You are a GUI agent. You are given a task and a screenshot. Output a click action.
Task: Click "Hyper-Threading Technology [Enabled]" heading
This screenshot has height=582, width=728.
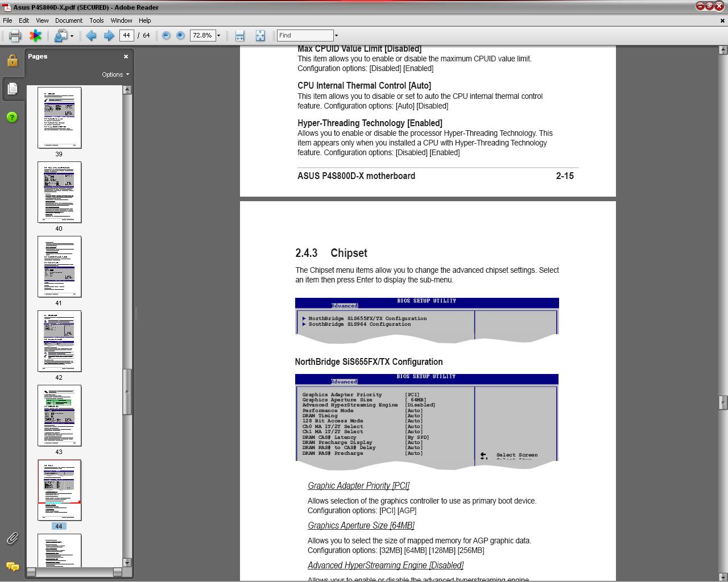tap(370, 123)
